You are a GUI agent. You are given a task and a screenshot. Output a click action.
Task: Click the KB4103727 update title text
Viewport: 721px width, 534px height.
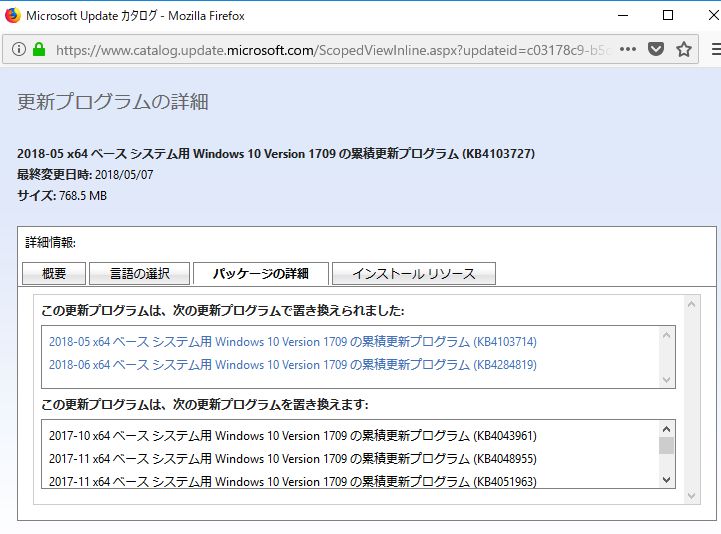coord(276,154)
